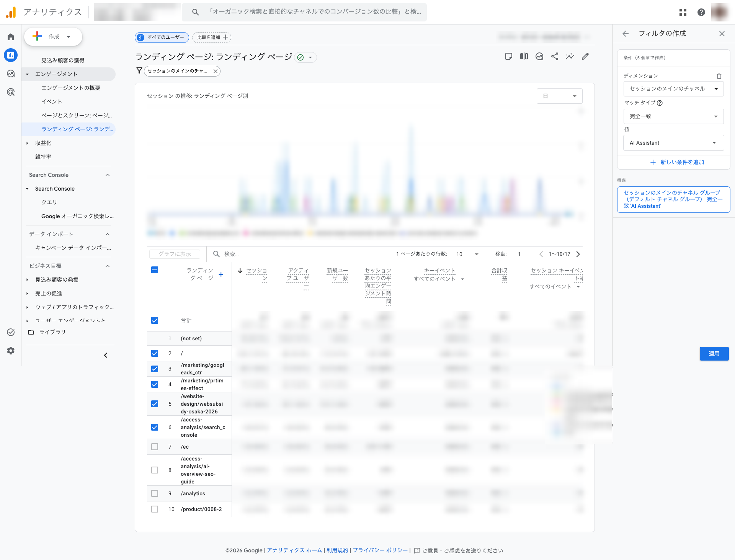Go to next table page arrow

pos(578,254)
